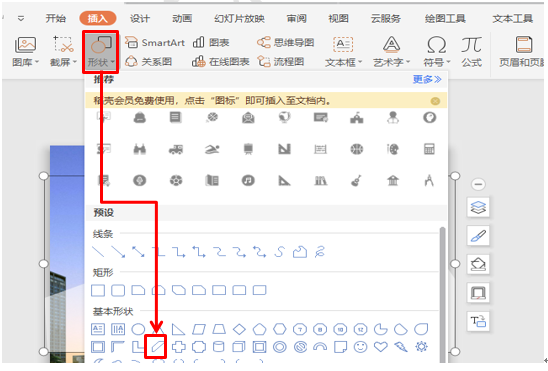
Task: Insert the music note icon
Action: click(248, 181)
